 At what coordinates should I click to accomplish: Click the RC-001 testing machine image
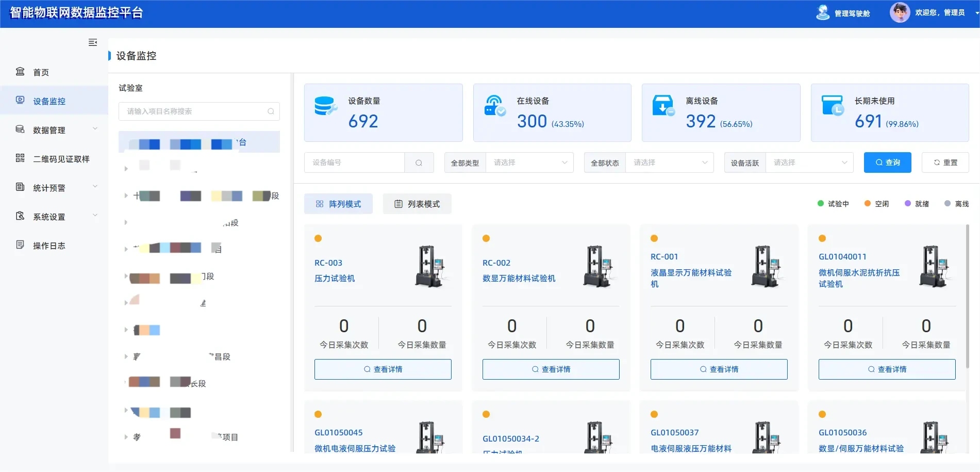tap(766, 266)
